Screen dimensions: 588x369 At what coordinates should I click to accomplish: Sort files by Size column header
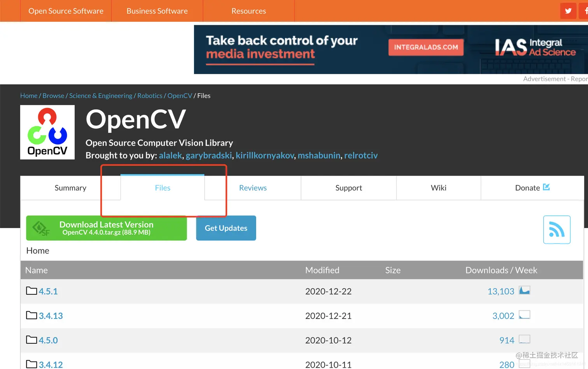393,270
